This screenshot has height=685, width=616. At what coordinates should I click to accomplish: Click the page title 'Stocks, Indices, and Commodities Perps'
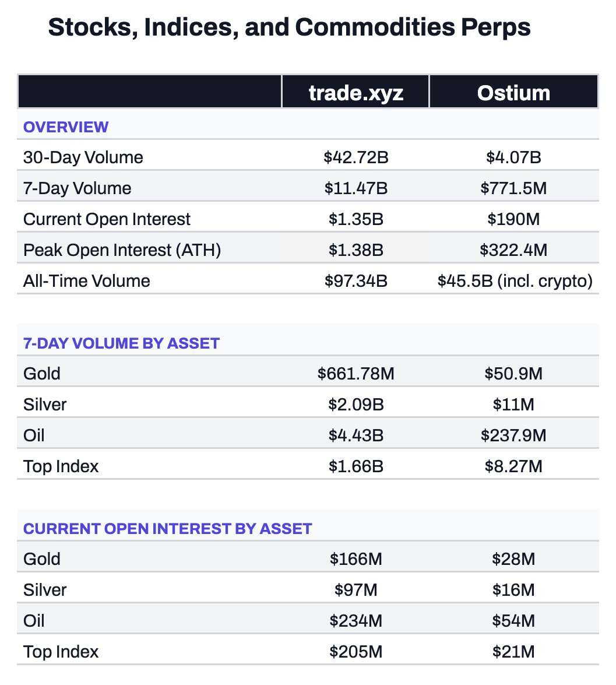coord(289,28)
